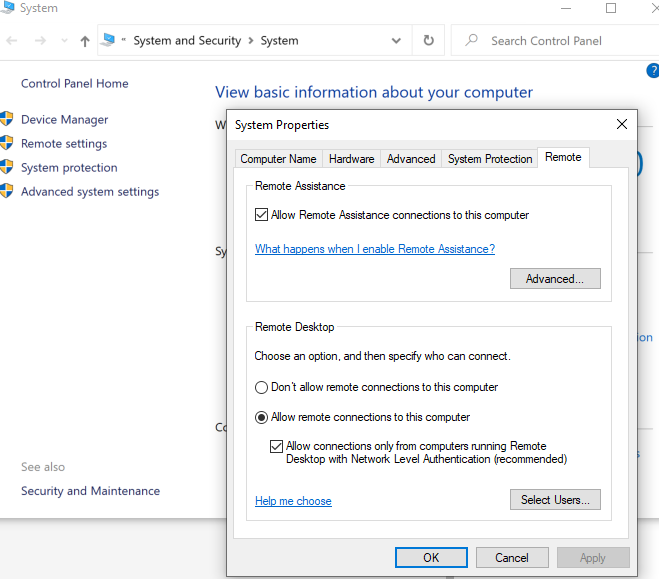Click the shield icon beside Advanced system settings

pyautogui.click(x=6, y=191)
